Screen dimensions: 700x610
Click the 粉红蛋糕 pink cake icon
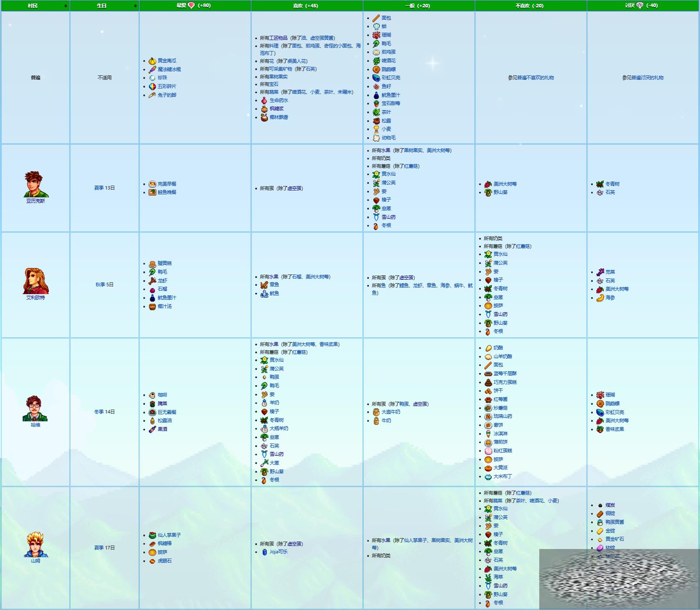coord(488,451)
